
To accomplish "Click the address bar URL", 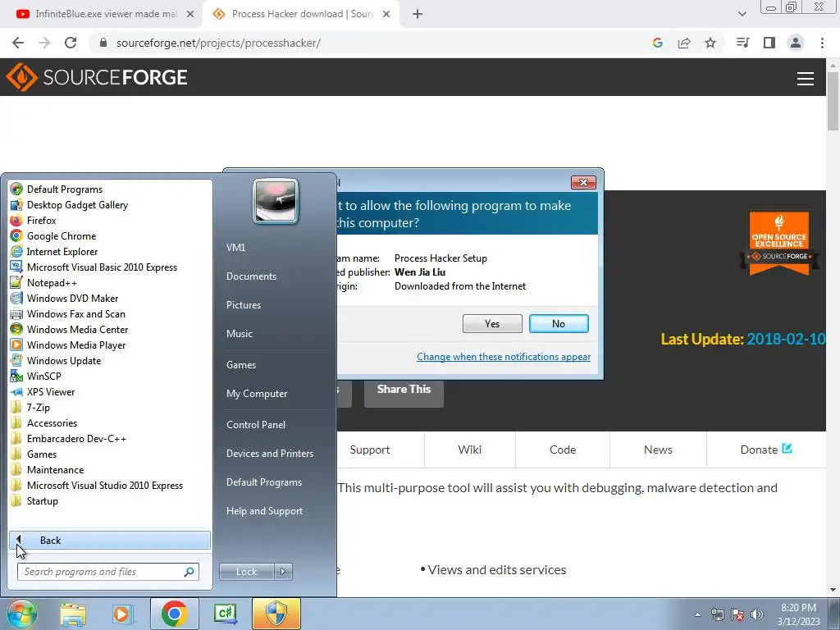I will coord(218,43).
